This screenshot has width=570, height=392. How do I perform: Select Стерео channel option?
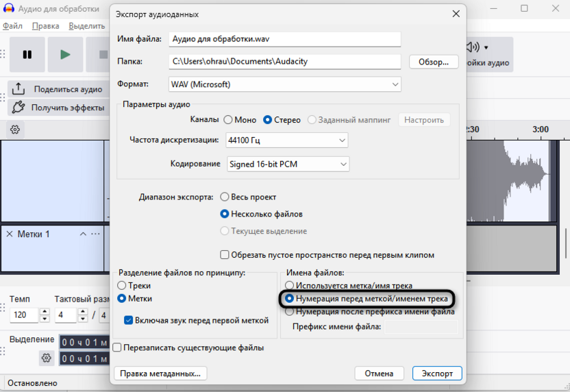coord(282,120)
